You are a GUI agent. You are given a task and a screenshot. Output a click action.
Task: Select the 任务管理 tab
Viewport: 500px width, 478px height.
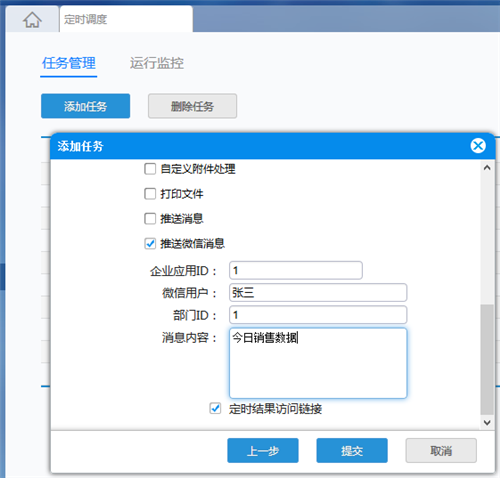click(69, 63)
